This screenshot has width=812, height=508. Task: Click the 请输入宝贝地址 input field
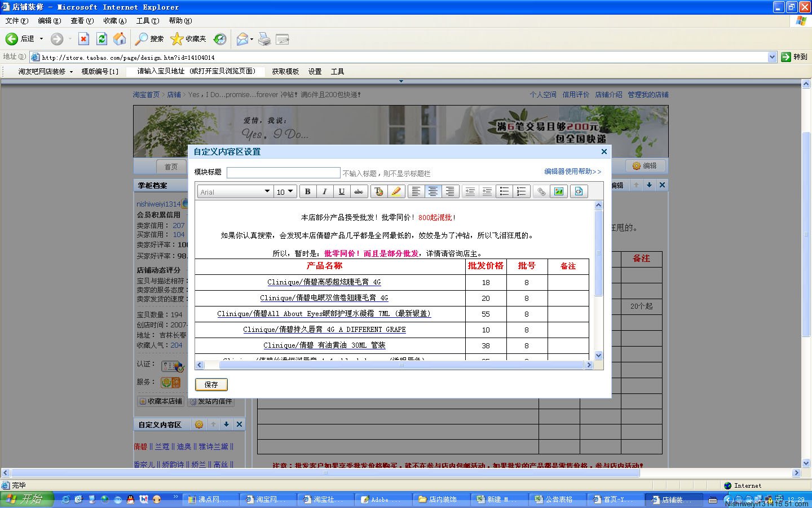pyautogui.click(x=196, y=71)
